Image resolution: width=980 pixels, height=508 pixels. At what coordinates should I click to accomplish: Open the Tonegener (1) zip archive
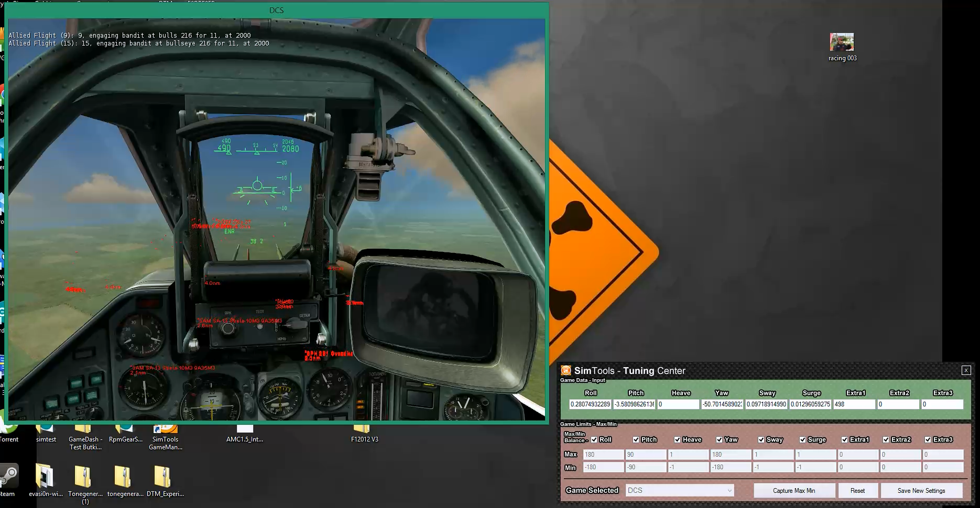(85, 484)
